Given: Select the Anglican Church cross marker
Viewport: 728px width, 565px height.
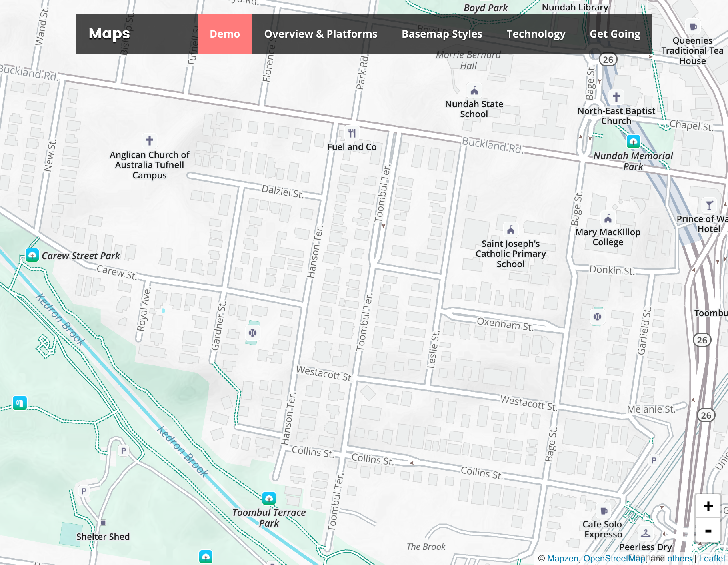Looking at the screenshot, I should tap(150, 140).
